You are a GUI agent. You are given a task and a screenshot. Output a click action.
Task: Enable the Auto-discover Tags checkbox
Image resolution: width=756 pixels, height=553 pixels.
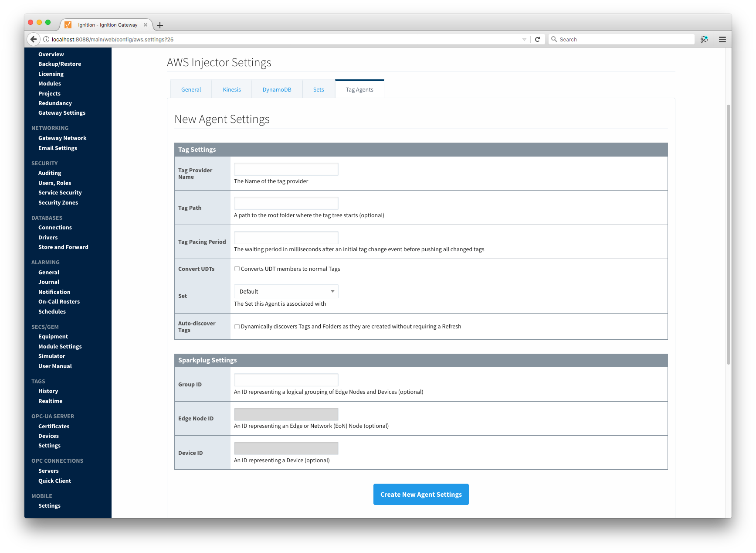(237, 327)
